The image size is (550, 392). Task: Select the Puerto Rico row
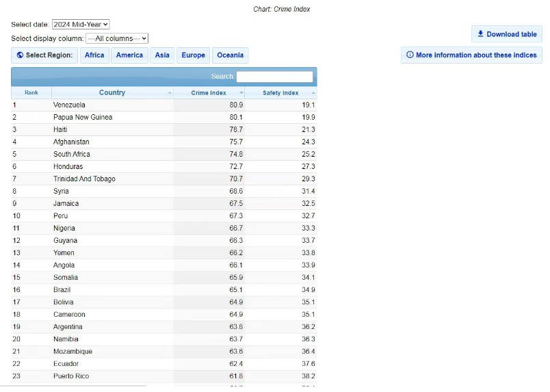point(71,376)
